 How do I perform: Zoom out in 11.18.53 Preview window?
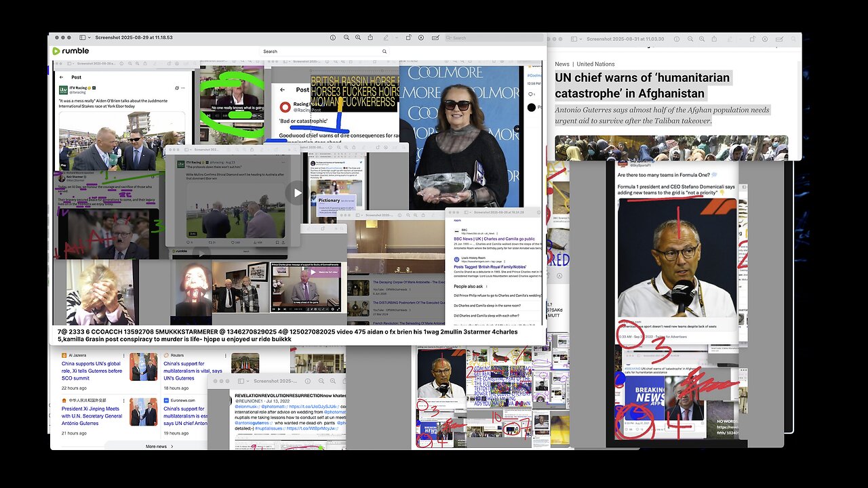click(347, 38)
